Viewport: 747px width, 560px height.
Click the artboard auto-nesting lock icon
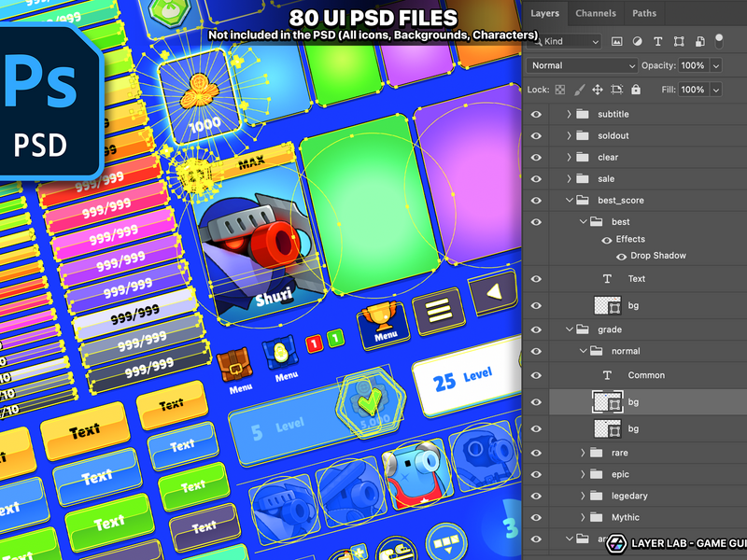point(617,90)
